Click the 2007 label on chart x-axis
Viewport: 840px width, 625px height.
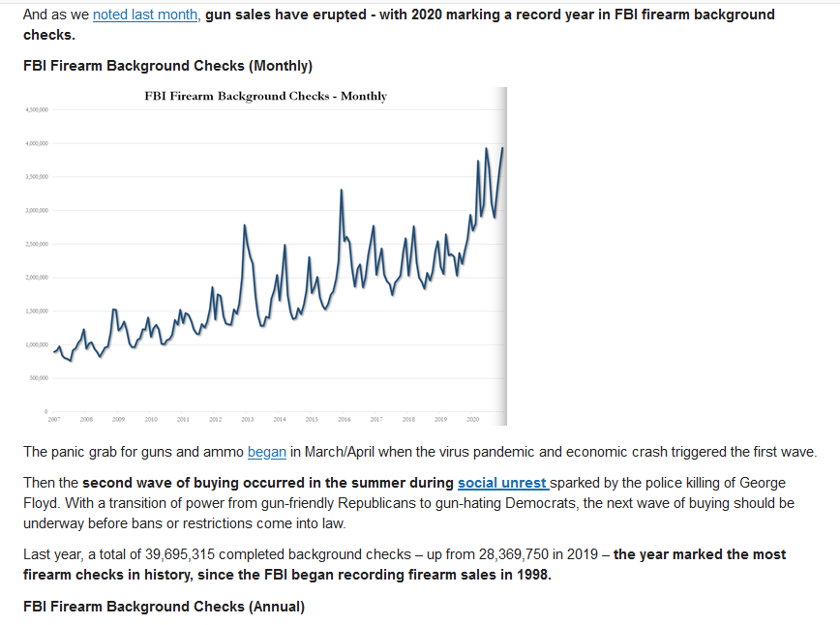click(54, 419)
